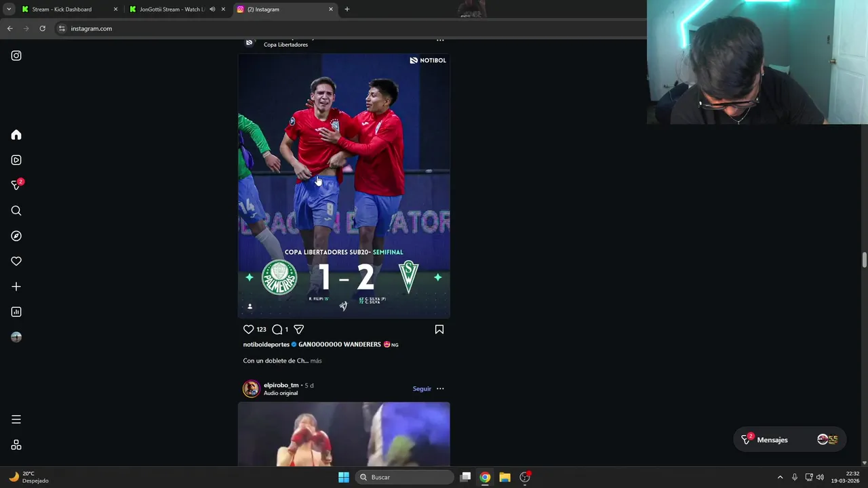Viewport: 868px width, 488px height.
Task: Open weather widget showing 20°C
Action: (x=28, y=477)
